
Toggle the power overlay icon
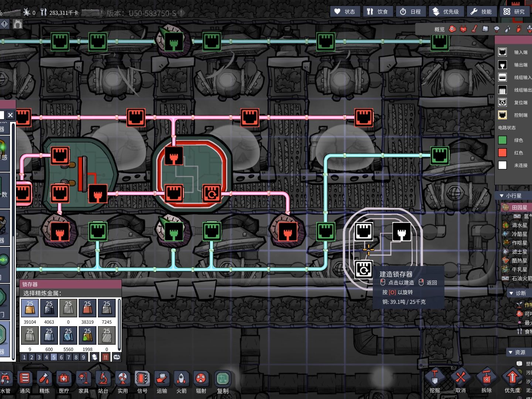pos(463,29)
